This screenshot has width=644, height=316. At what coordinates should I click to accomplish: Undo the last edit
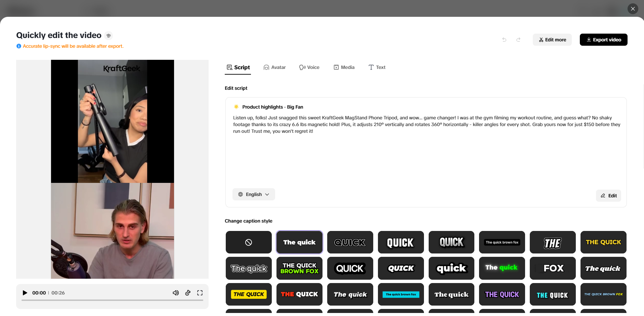click(504, 39)
